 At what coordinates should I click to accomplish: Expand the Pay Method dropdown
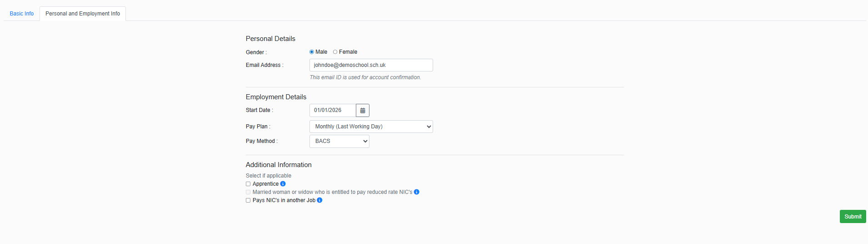[x=339, y=141]
